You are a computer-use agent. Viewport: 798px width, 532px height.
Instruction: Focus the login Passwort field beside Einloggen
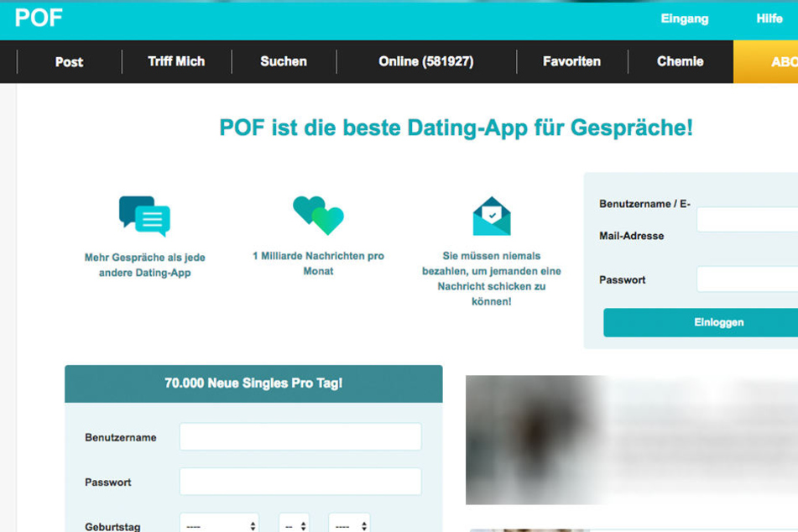pyautogui.click(x=747, y=279)
